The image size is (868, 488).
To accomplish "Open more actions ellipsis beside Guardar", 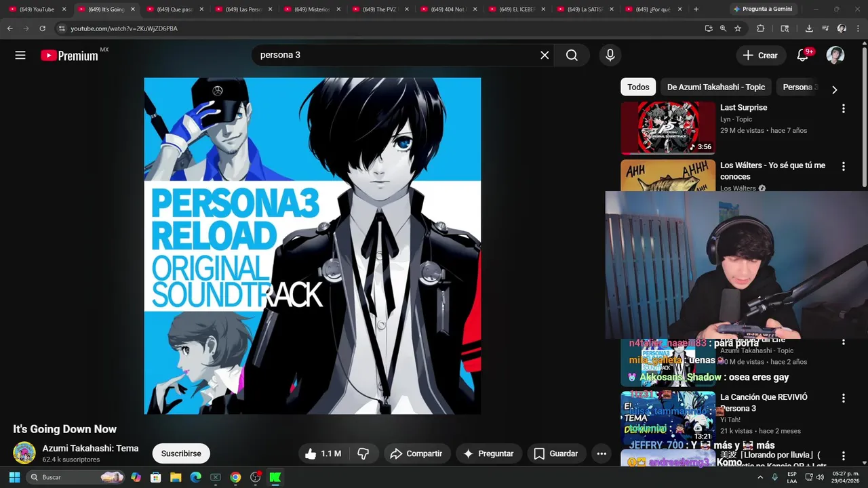I will click(x=601, y=453).
